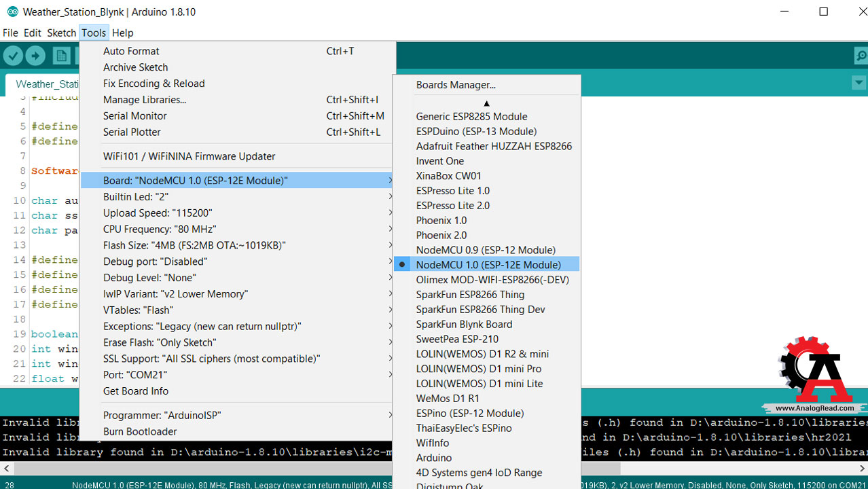This screenshot has width=868, height=489.
Task: Expand Erase Flash "Only Sketch" submenu
Action: (x=390, y=343)
